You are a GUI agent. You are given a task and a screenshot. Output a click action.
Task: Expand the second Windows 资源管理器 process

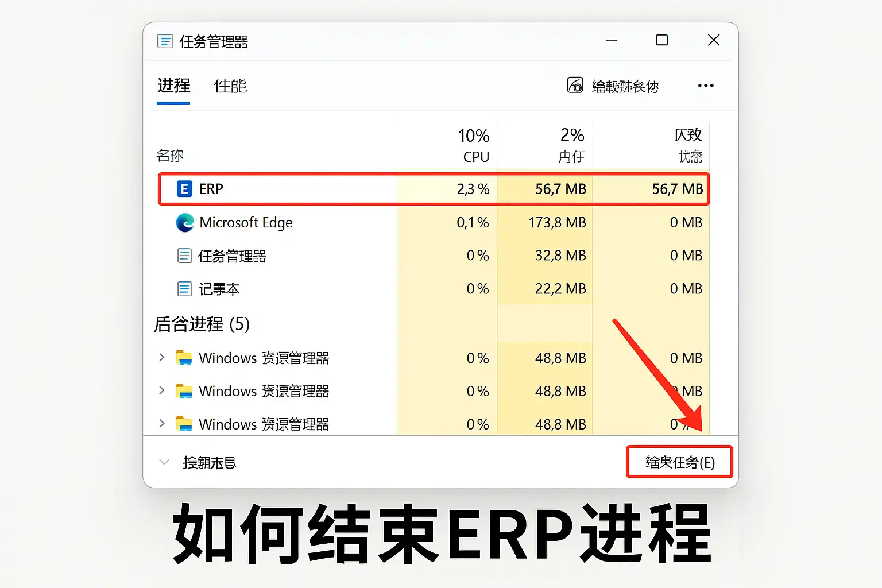(x=162, y=390)
